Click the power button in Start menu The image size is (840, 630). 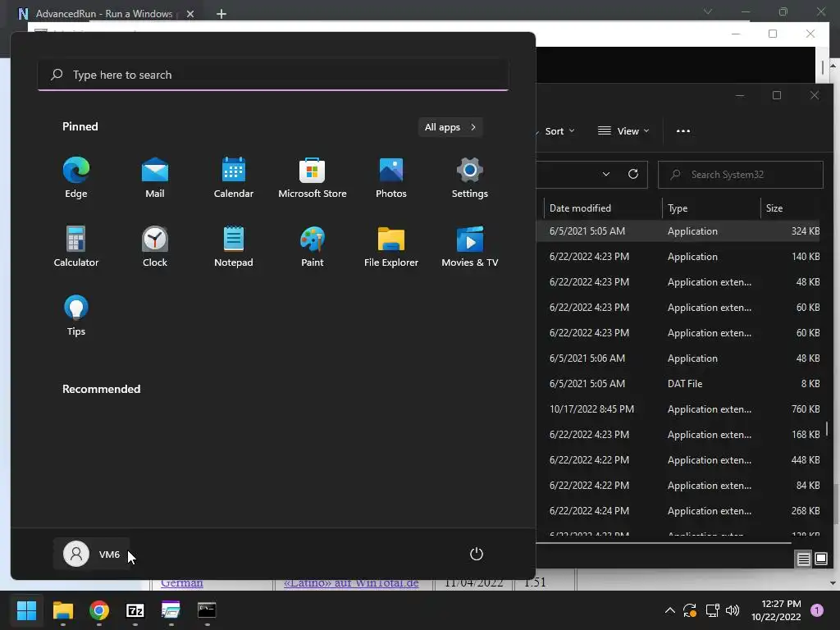tap(477, 554)
